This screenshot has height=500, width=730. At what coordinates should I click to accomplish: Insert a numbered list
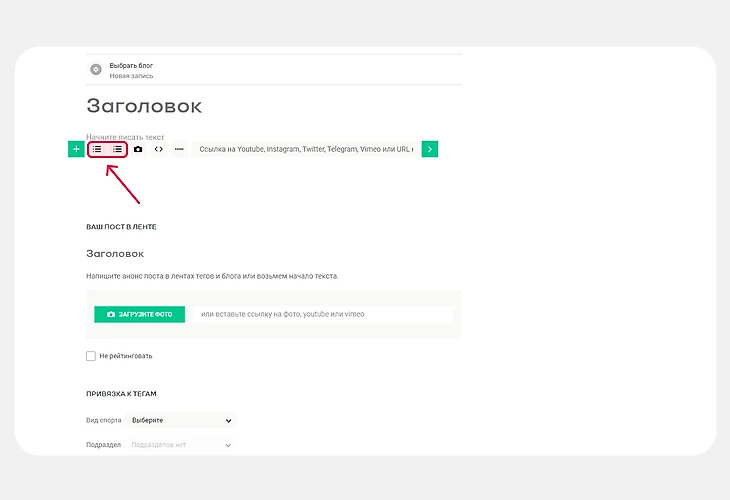click(x=117, y=149)
